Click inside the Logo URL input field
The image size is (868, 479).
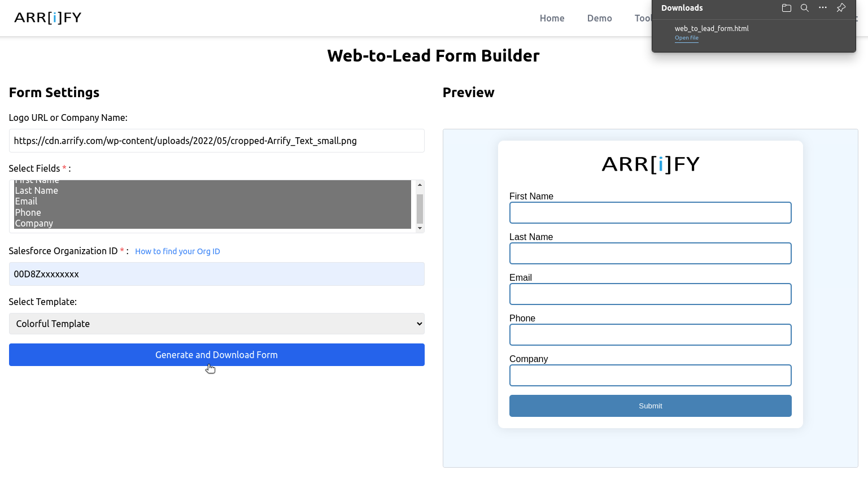[x=216, y=141]
